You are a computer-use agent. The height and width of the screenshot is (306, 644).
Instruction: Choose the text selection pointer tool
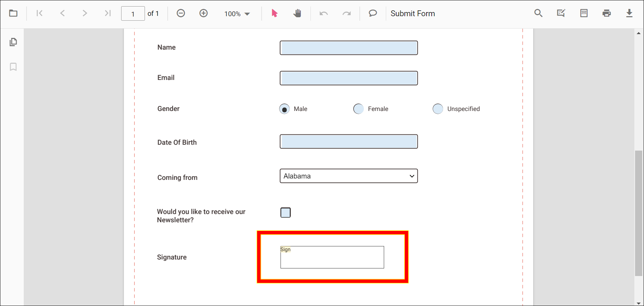click(274, 13)
